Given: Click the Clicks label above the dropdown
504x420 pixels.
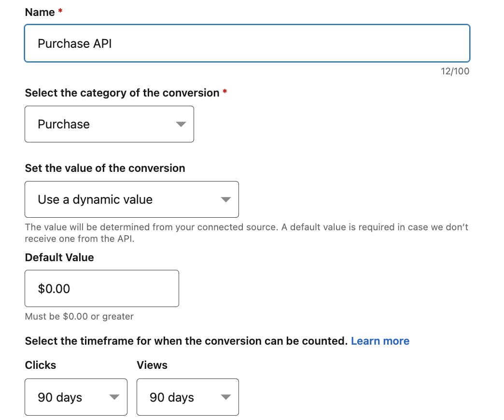Looking at the screenshot, I should 41,365.
